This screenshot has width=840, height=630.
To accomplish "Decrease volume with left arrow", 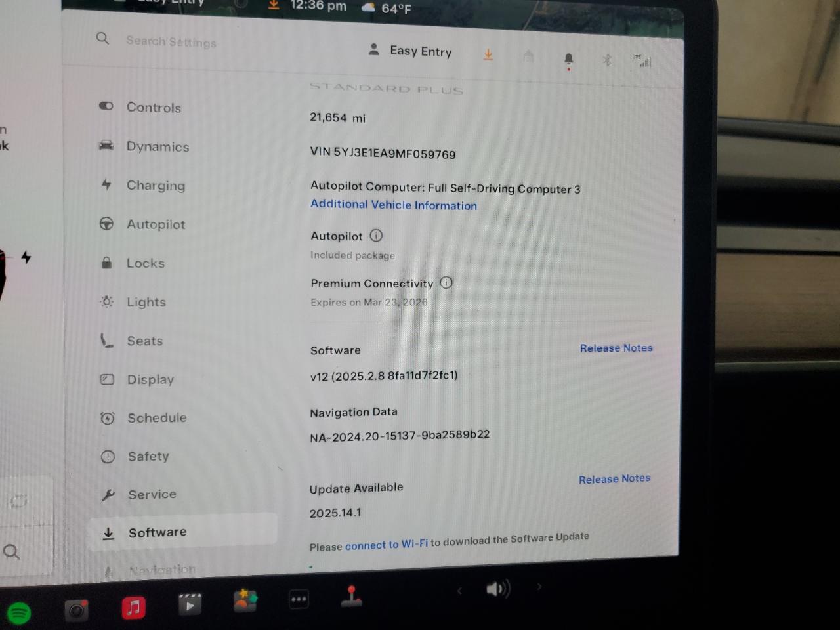I will click(459, 591).
